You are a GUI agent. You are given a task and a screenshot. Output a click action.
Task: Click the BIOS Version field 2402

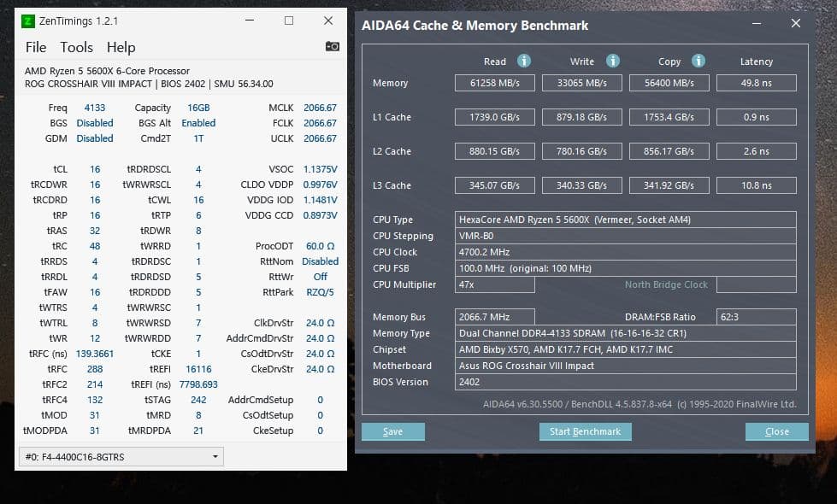(x=626, y=382)
